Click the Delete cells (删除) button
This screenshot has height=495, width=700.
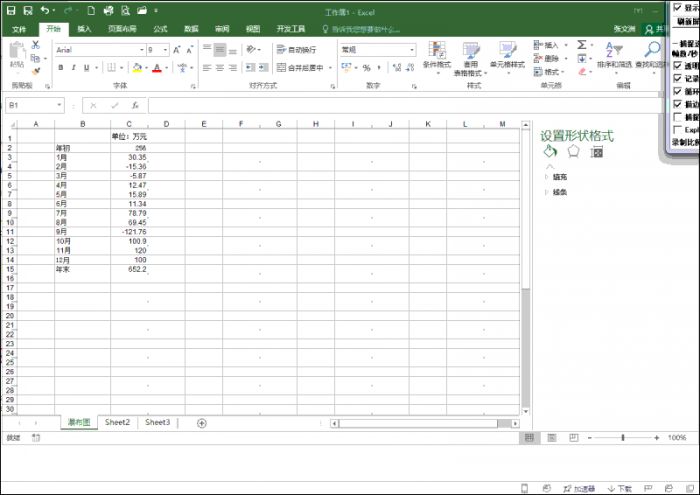pos(546,58)
